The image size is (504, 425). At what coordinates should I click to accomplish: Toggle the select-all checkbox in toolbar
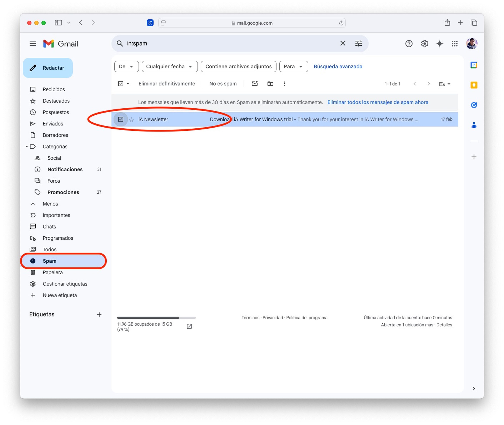pos(120,84)
